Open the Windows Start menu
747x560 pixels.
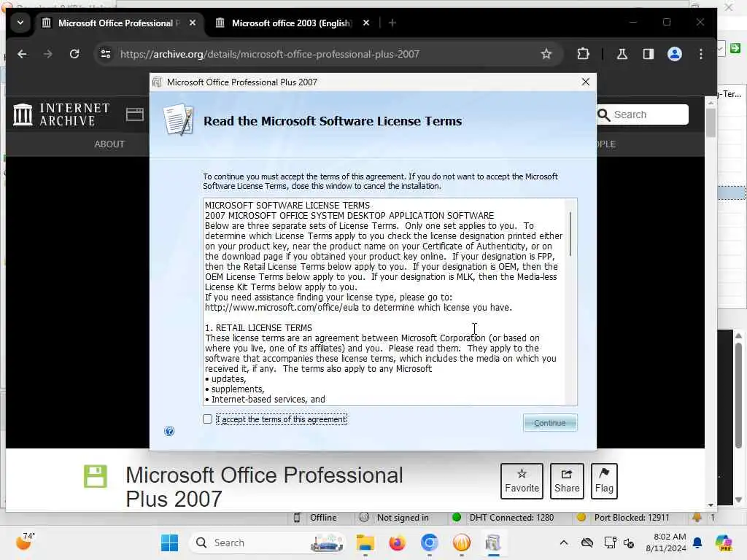coord(169,542)
